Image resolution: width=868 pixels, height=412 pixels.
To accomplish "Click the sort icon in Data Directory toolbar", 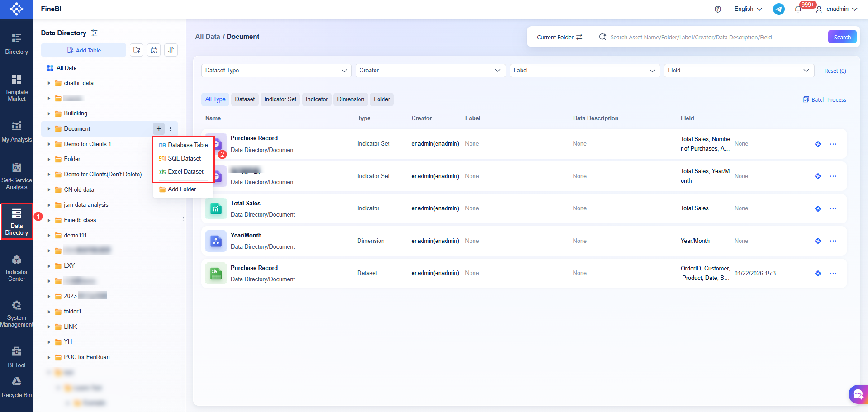I will [x=171, y=50].
